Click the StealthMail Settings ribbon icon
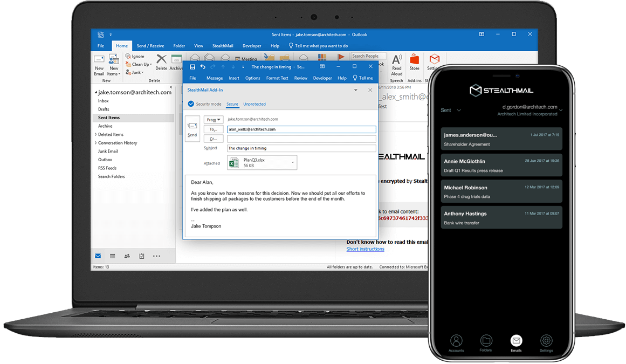Screen dimensions: 626x364 click(434, 59)
